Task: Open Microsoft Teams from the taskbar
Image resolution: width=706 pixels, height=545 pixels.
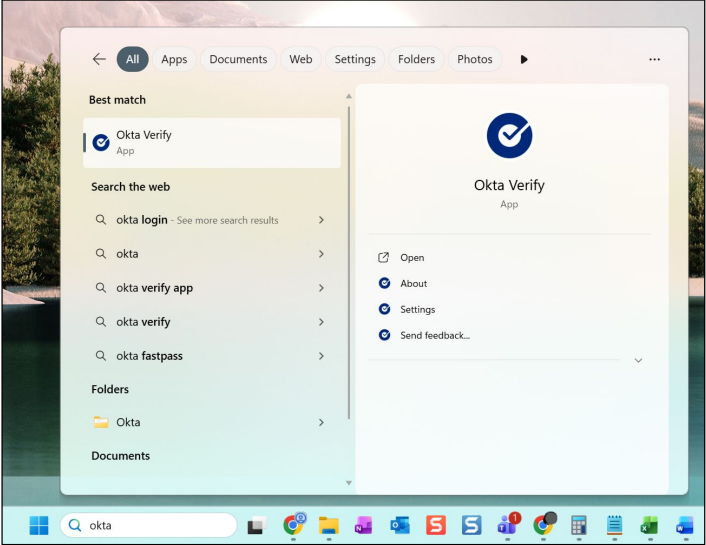Action: 507,525
